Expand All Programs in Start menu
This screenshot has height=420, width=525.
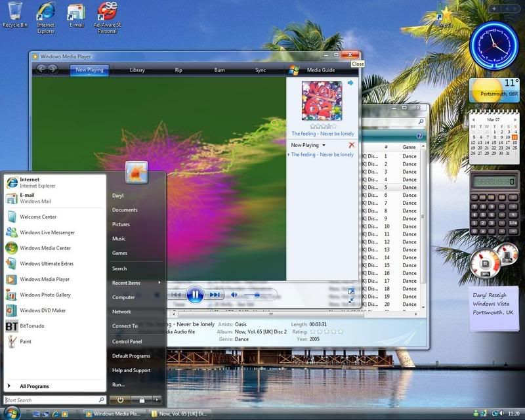[54, 386]
